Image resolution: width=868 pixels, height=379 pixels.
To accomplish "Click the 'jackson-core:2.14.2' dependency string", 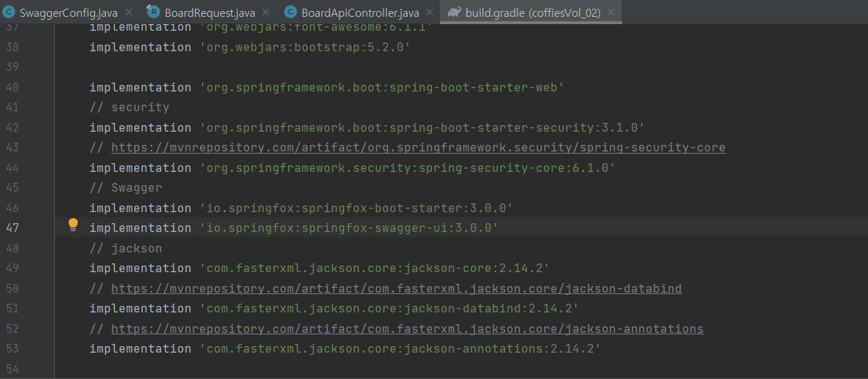I will coord(374,269).
